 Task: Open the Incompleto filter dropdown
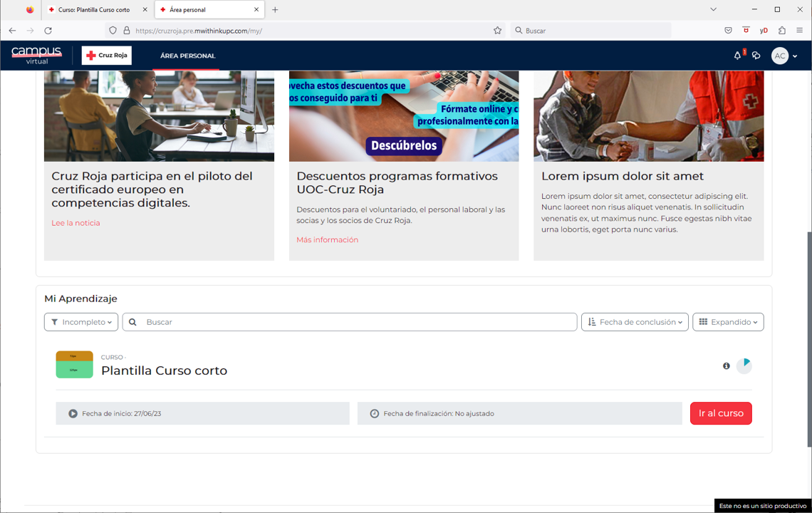[x=80, y=321]
